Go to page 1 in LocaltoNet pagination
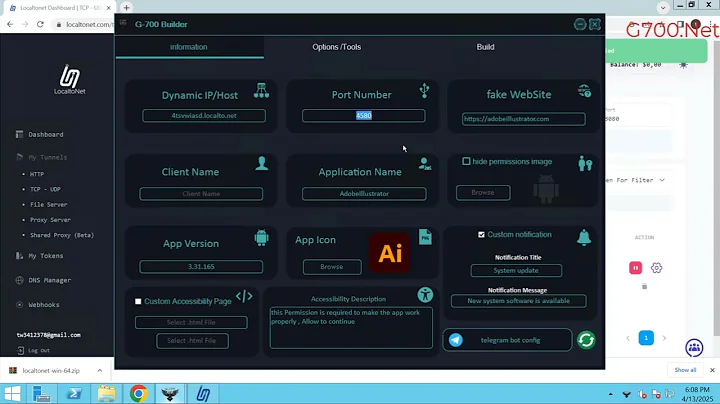 (x=646, y=338)
